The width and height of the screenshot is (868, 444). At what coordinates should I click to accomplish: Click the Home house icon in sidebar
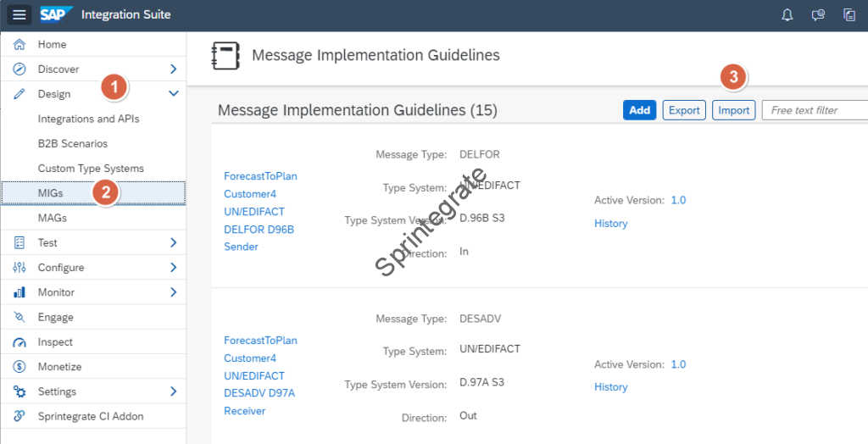(x=19, y=44)
